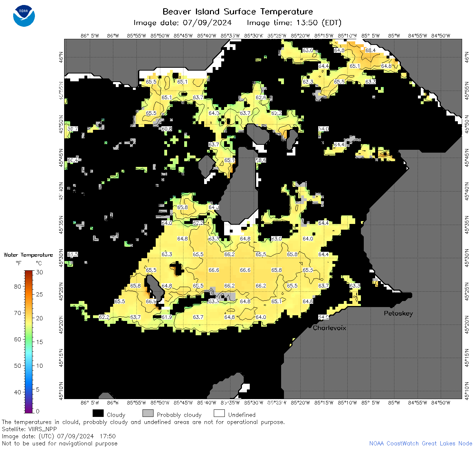Image resolution: width=476 pixels, height=449 pixels.
Task: Click the 61.9 temperature reading
Action: point(167,317)
